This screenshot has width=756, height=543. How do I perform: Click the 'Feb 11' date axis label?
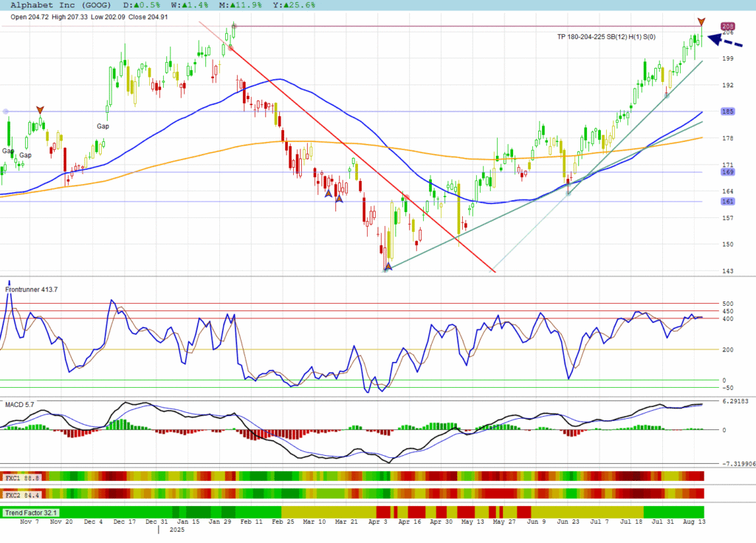(x=251, y=522)
